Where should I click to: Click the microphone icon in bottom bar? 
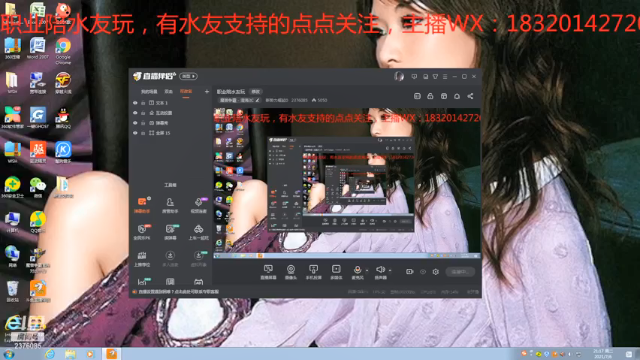(357, 270)
